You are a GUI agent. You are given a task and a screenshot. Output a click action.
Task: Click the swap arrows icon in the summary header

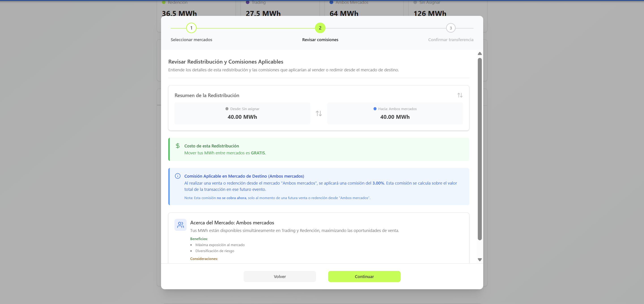click(460, 95)
